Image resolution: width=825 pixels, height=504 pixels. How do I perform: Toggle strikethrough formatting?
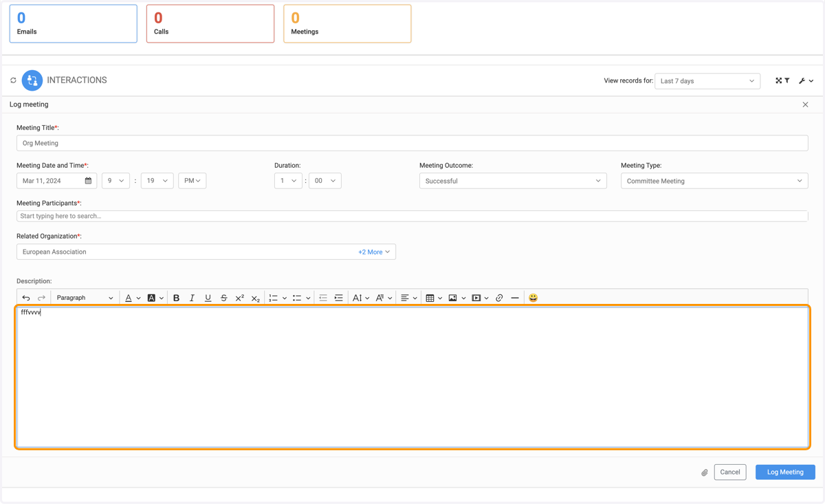[223, 298]
